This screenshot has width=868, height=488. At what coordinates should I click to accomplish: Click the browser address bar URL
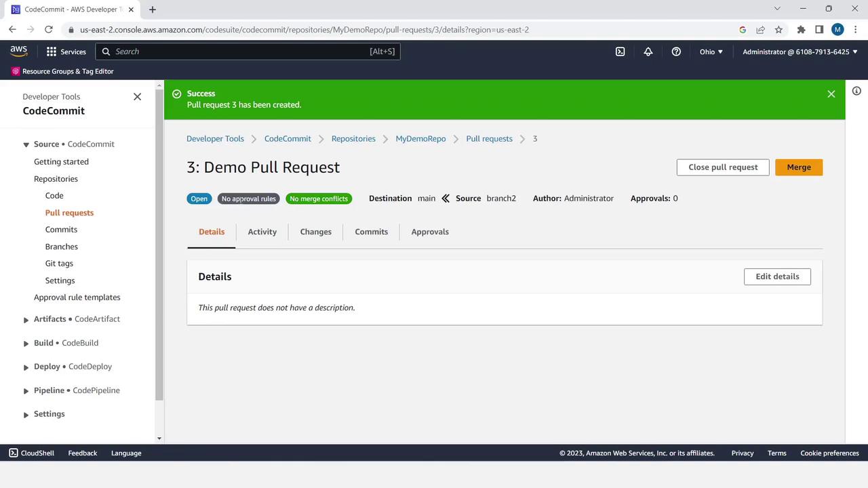click(304, 30)
